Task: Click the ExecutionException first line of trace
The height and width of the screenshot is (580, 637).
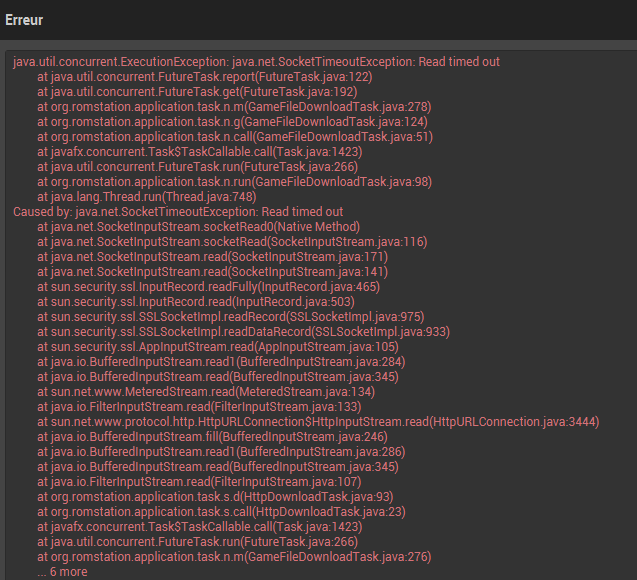Action: pyautogui.click(x=256, y=62)
